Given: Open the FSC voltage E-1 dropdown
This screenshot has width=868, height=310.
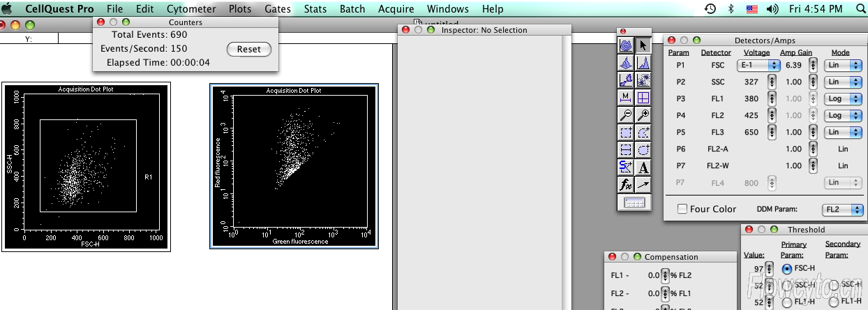Looking at the screenshot, I should click(x=758, y=65).
